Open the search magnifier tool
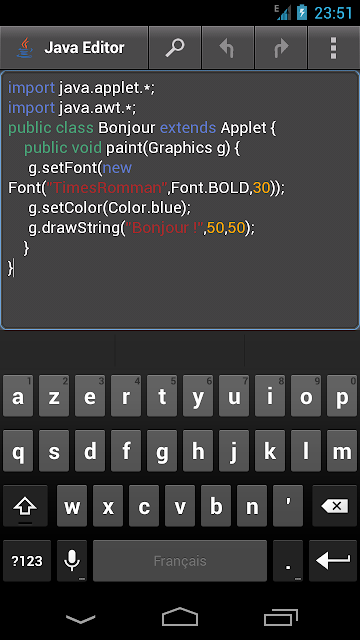Screen dimensions: 360x640 pyautogui.click(x=175, y=48)
